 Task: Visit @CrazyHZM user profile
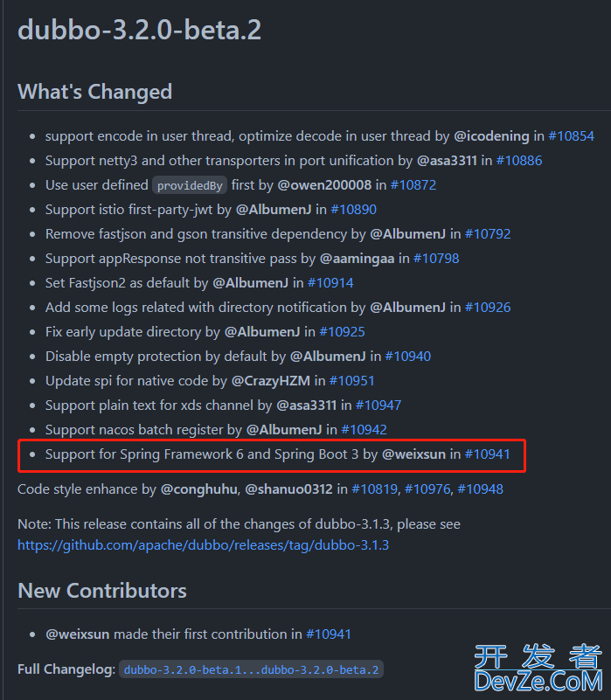[x=271, y=381]
